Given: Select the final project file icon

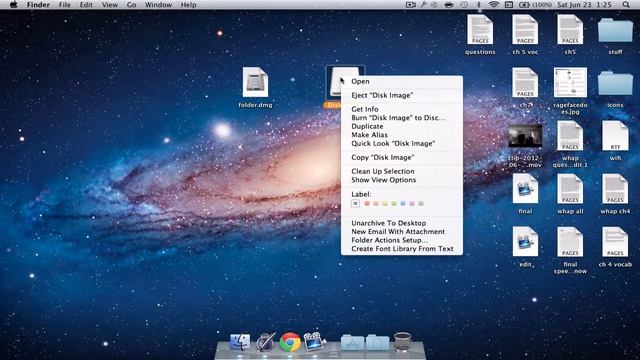Looking at the screenshot, I should coord(525,189).
